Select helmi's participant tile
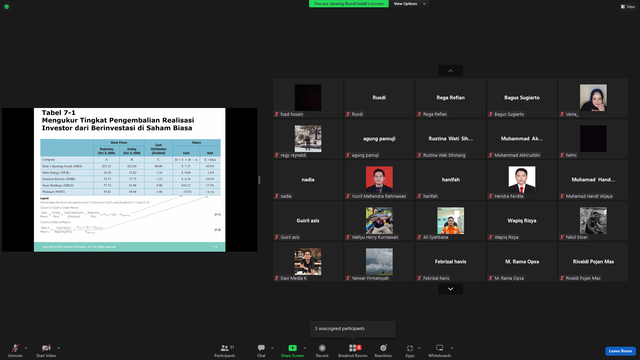The height and width of the screenshot is (360, 640). tap(593, 139)
